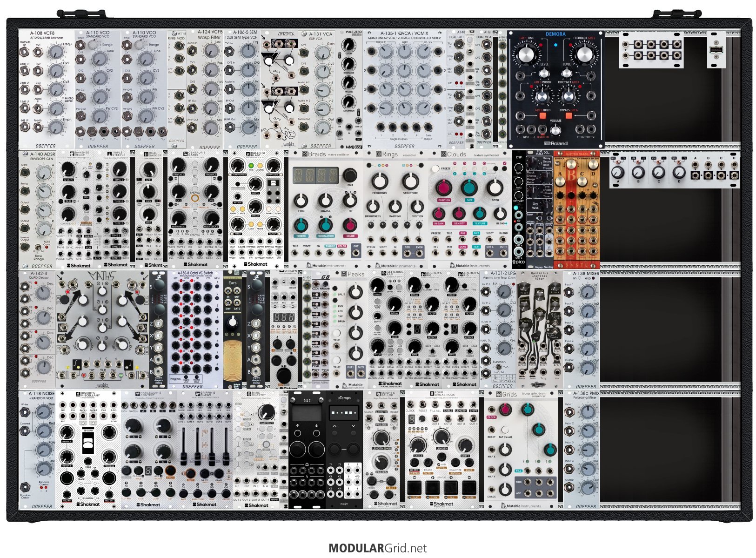Image resolution: width=756 pixels, height=558 pixels.
Task: Open the A-108 VCF8 lowpass filter module
Action: 47,89
